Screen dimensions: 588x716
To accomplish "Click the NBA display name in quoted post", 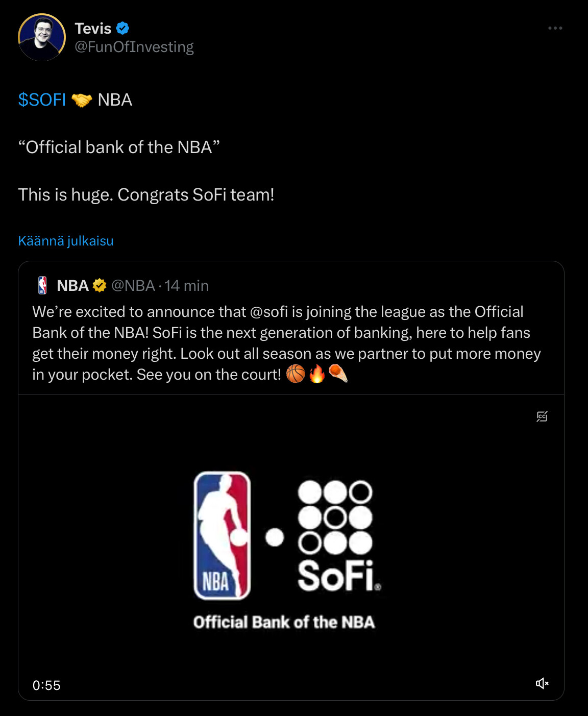I will coord(73,285).
